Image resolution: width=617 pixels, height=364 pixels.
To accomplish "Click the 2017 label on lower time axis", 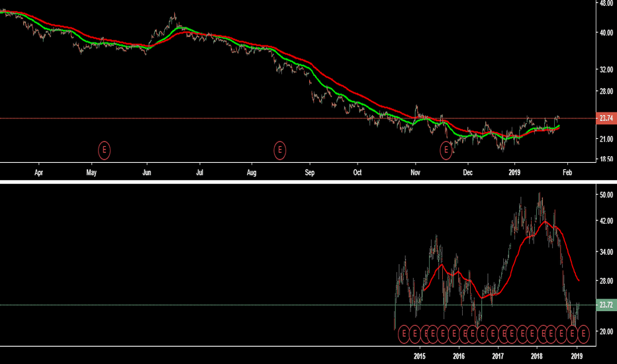I will coord(498,356).
